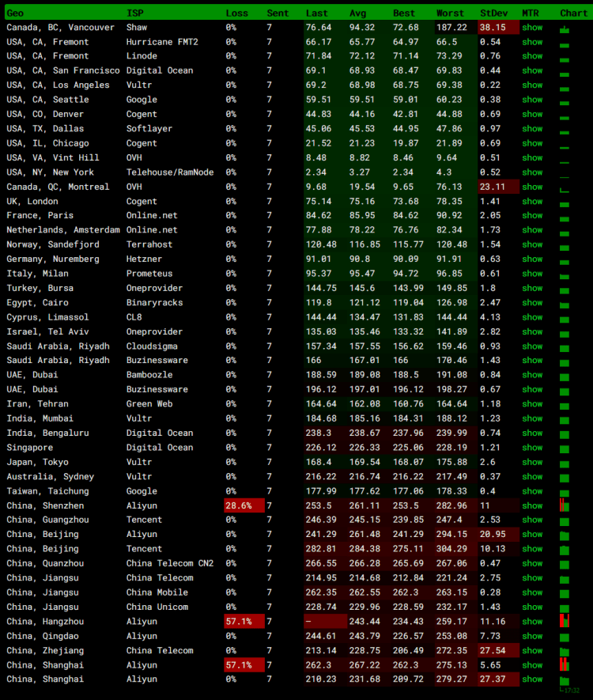Viewport: 593px width, 700px height.
Task: Click the Bamboozle ISP name
Action: [x=149, y=375]
